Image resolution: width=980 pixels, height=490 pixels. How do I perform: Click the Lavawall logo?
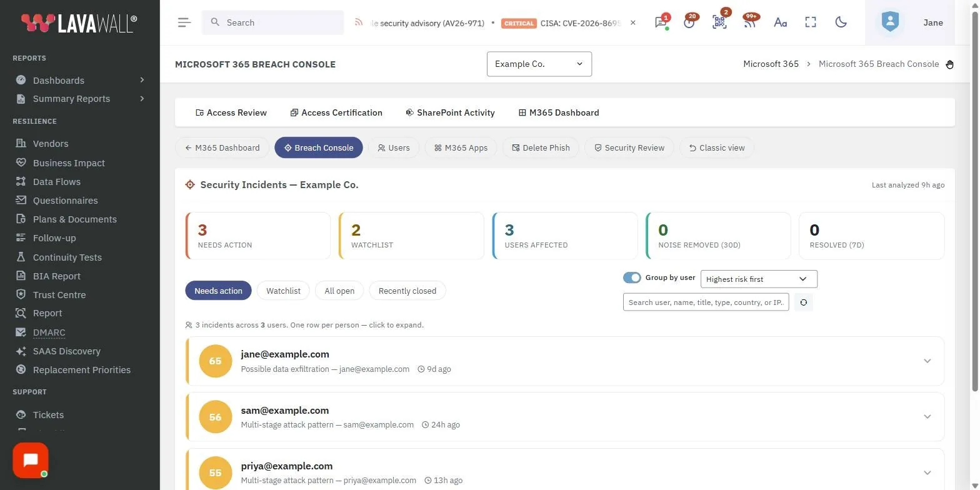(x=79, y=23)
